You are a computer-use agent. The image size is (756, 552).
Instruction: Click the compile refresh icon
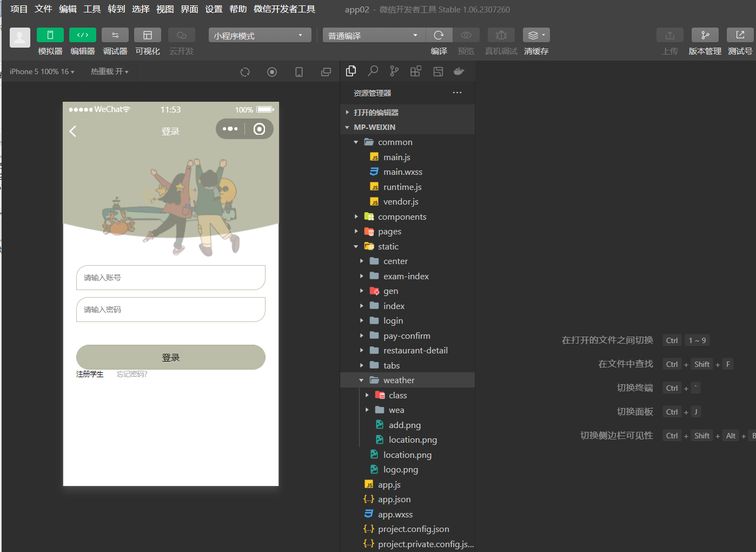click(439, 35)
